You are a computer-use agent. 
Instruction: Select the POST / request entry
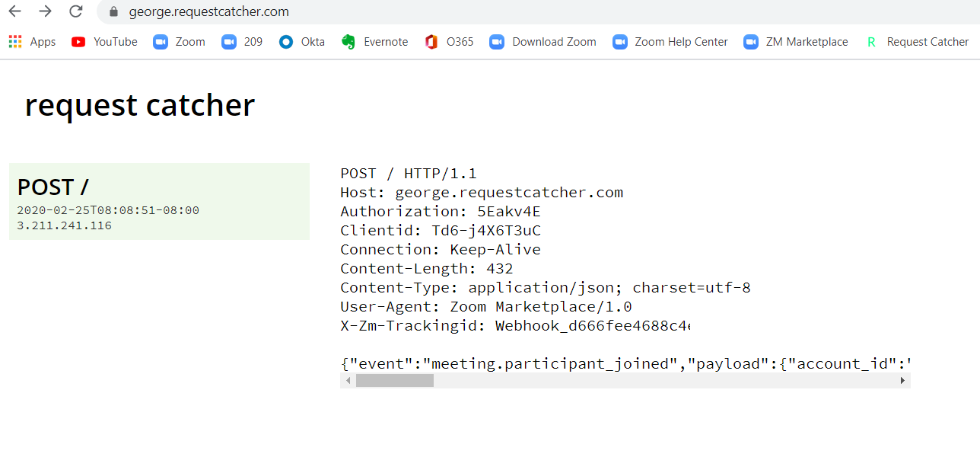159,201
